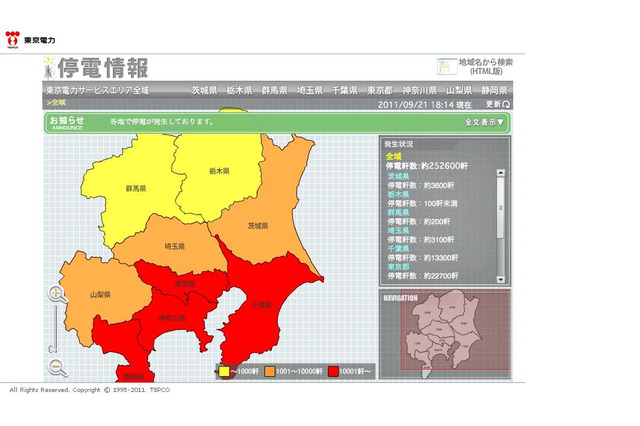Zoom in with the plus magnifier
The image size is (640, 426).
pos(57,294)
